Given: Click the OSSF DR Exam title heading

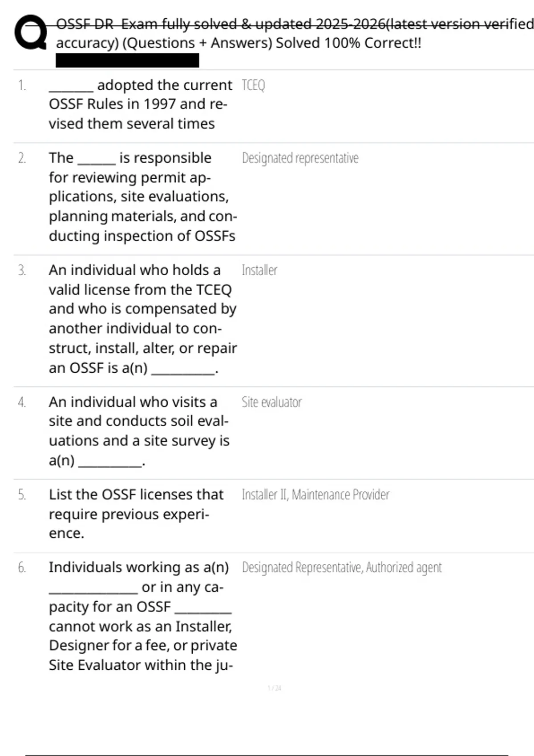Looking at the screenshot, I should [x=294, y=33].
